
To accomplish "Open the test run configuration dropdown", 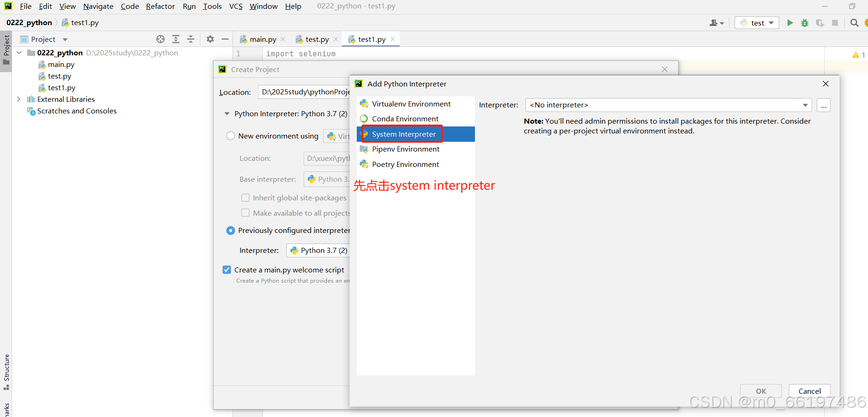I will [757, 23].
